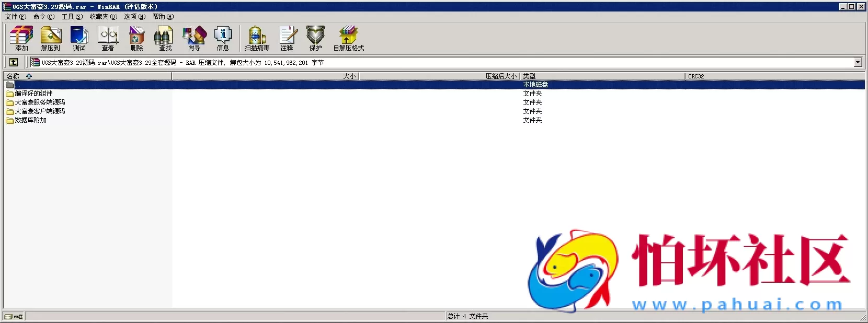Image resolution: width=868 pixels, height=323 pixels.
Task: Open the Favorites (收藏夹) menu
Action: tap(103, 17)
